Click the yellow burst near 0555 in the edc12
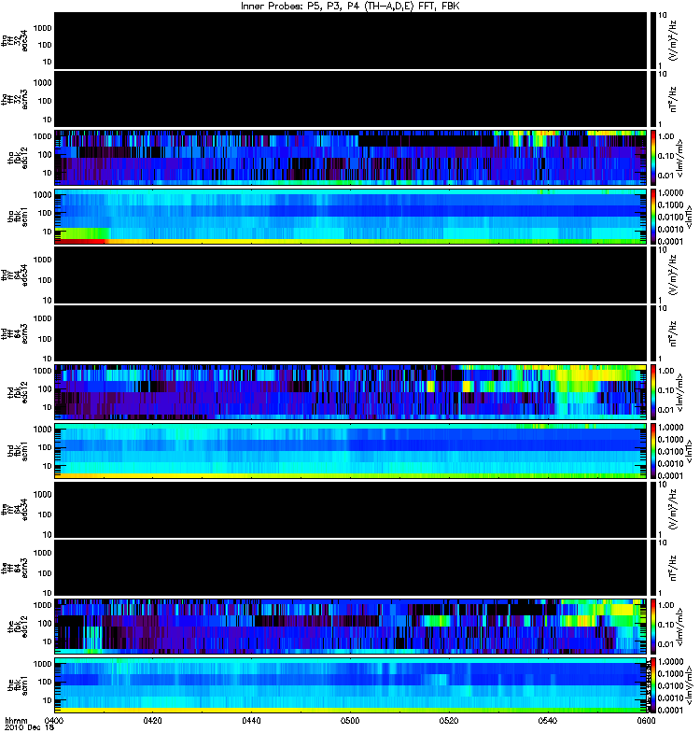 622,609
